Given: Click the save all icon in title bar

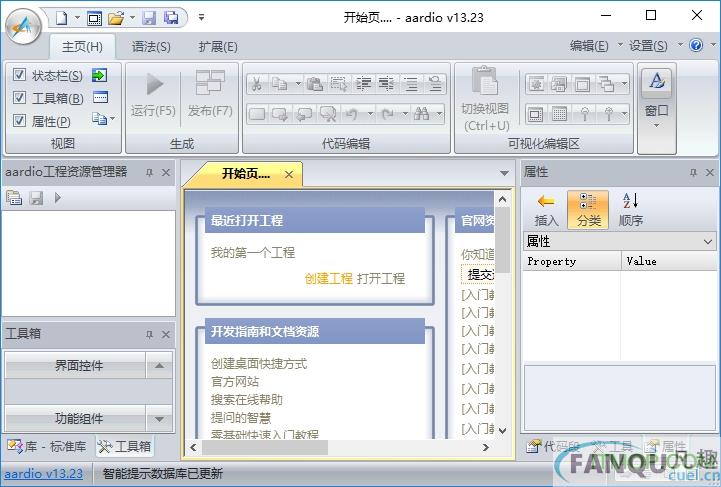Looking at the screenshot, I should (x=171, y=18).
